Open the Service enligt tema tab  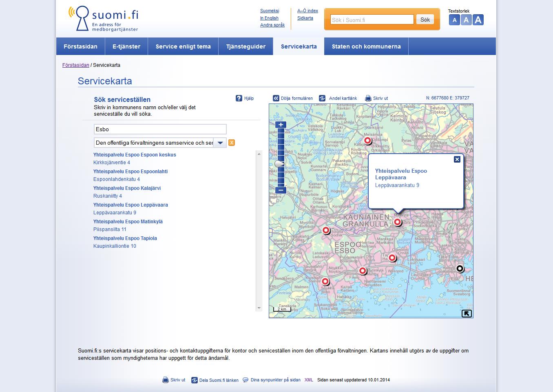click(x=183, y=46)
